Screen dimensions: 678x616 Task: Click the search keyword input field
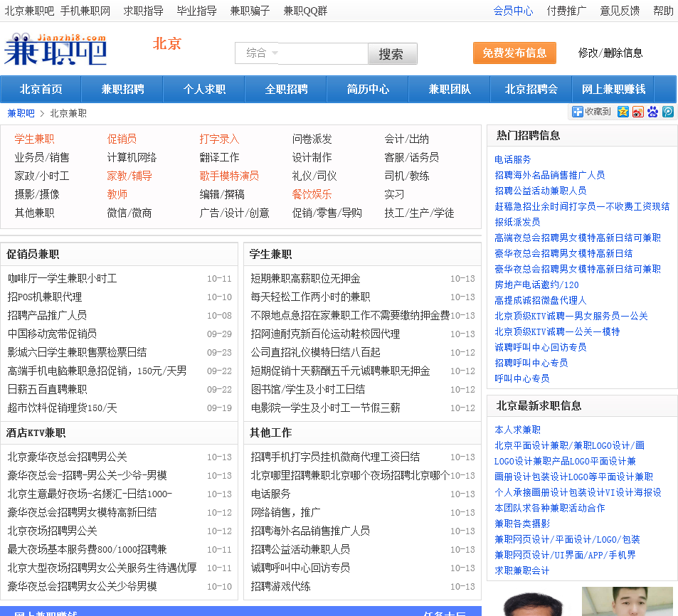323,53
